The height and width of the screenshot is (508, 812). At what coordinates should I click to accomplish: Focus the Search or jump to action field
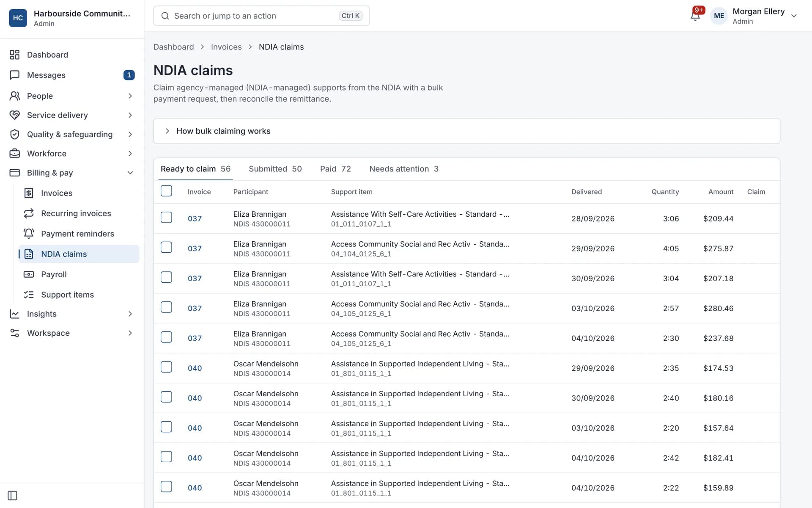coord(261,16)
